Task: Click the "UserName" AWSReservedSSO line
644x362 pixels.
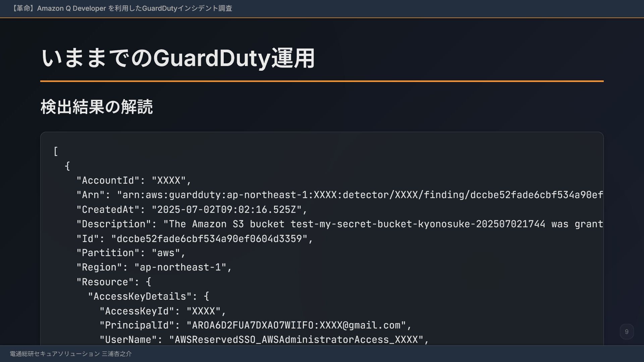Action: pyautogui.click(x=264, y=340)
